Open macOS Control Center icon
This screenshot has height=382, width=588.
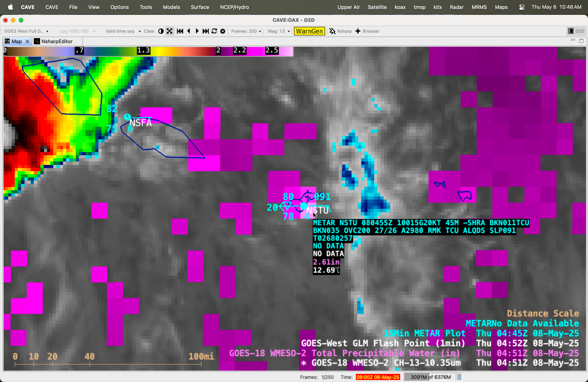coord(521,7)
